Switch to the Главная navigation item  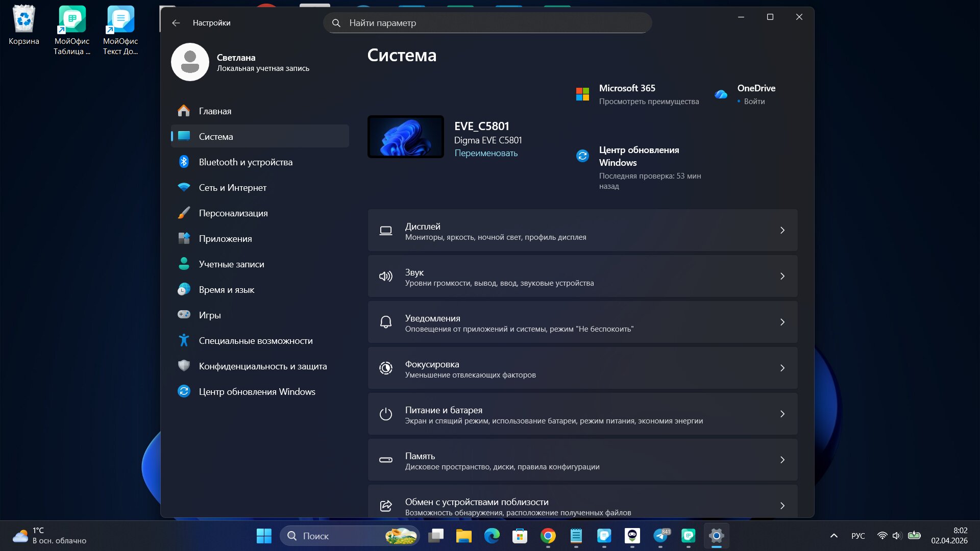click(215, 111)
